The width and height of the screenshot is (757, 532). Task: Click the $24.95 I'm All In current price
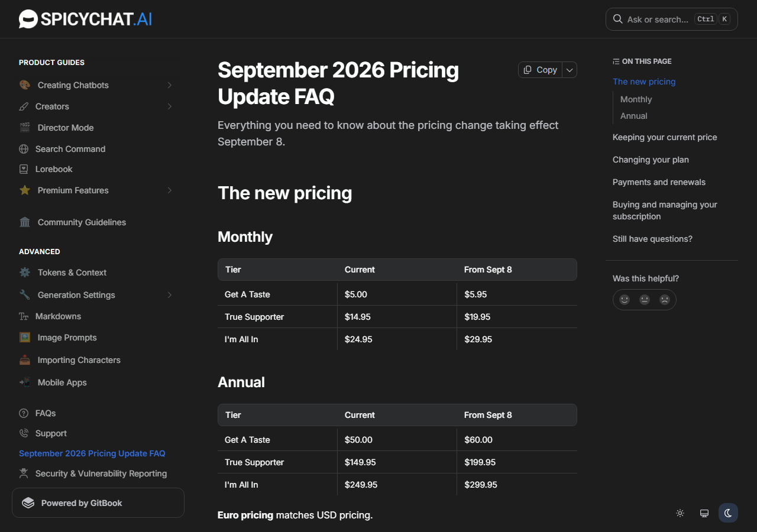click(358, 339)
